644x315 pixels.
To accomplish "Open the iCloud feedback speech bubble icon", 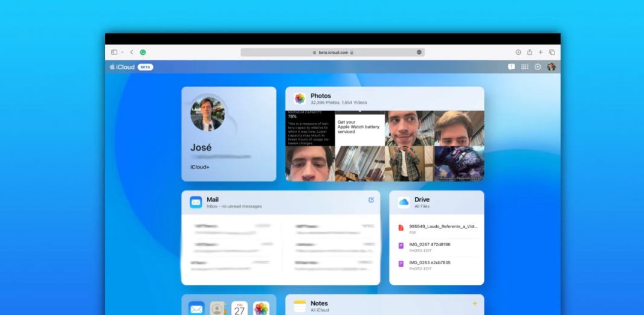I will tap(511, 67).
